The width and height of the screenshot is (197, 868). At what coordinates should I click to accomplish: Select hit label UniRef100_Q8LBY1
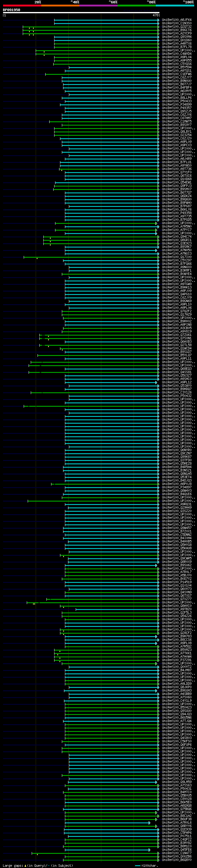(177, 132)
